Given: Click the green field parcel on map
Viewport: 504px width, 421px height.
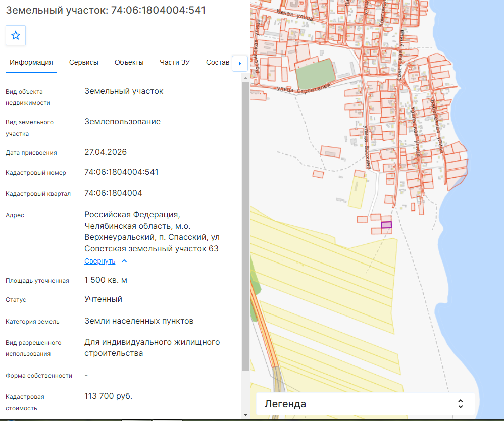Looking at the screenshot, I should point(315,74).
